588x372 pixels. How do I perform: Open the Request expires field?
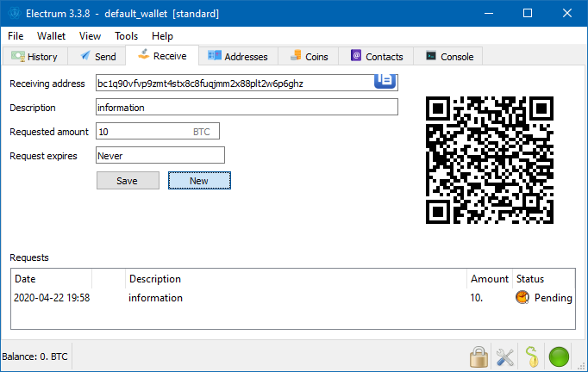(160, 156)
